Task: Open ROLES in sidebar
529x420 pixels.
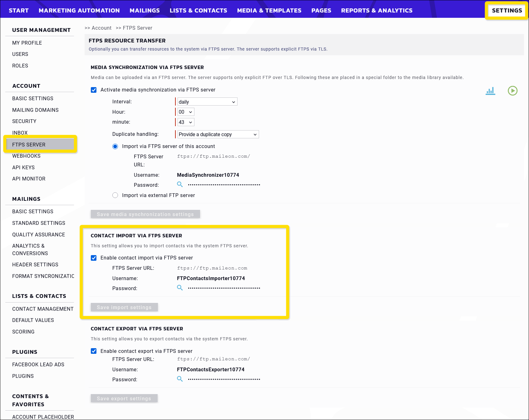Action: [x=20, y=66]
